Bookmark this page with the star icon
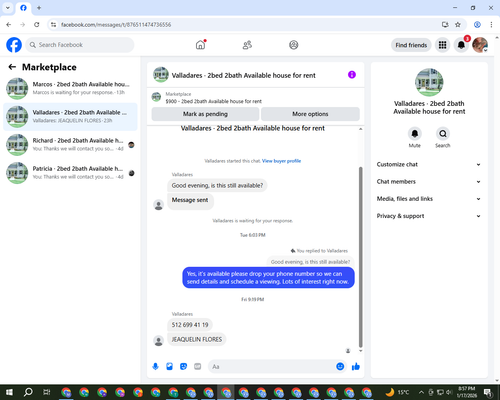 (458, 25)
